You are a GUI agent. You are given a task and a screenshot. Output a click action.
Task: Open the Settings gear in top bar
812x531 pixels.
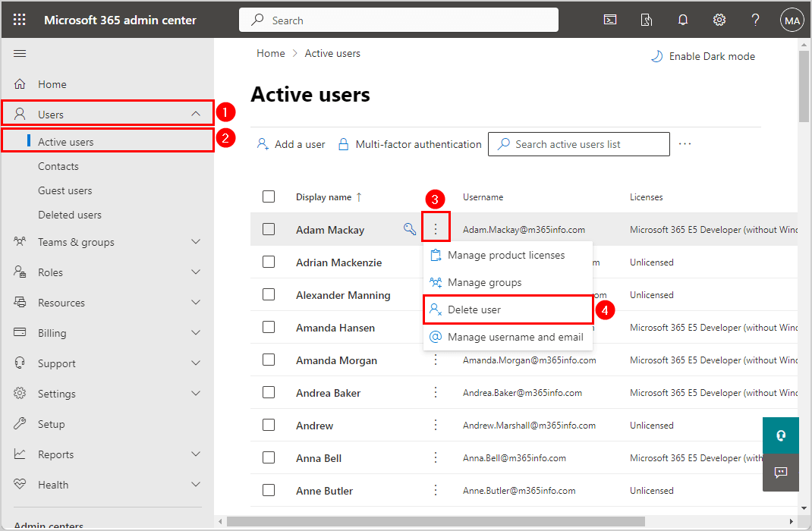pyautogui.click(x=719, y=19)
